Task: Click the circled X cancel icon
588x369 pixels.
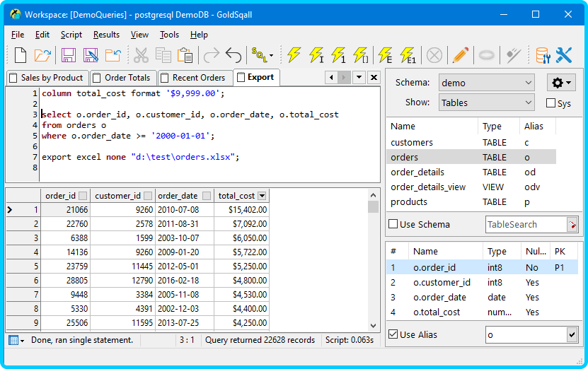Action: point(434,55)
